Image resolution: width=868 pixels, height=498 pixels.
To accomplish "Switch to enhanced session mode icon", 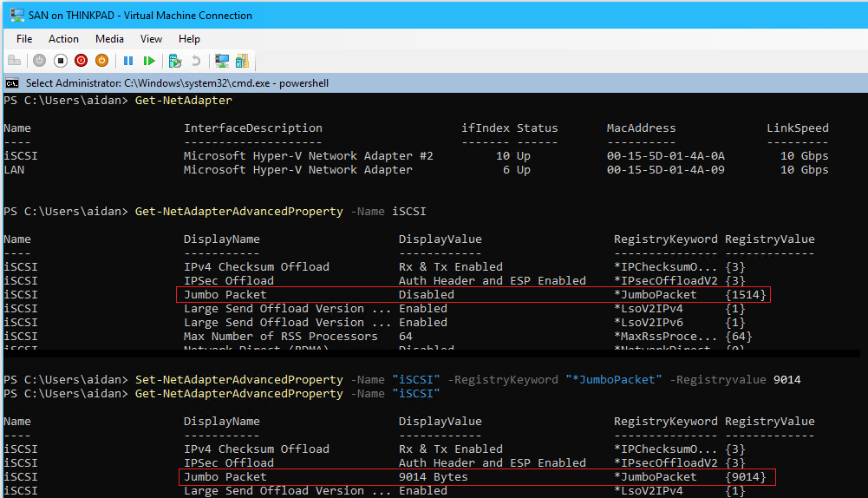I will pos(222,61).
